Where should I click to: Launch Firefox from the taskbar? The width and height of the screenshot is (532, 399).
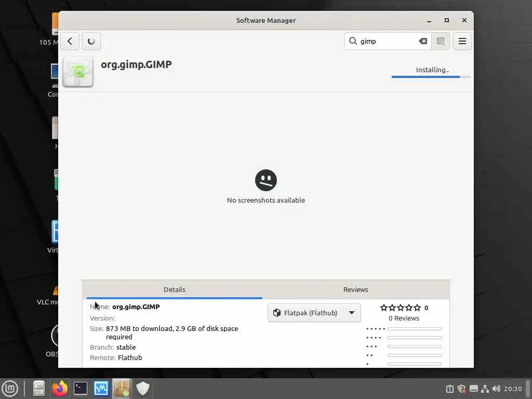tap(60, 389)
